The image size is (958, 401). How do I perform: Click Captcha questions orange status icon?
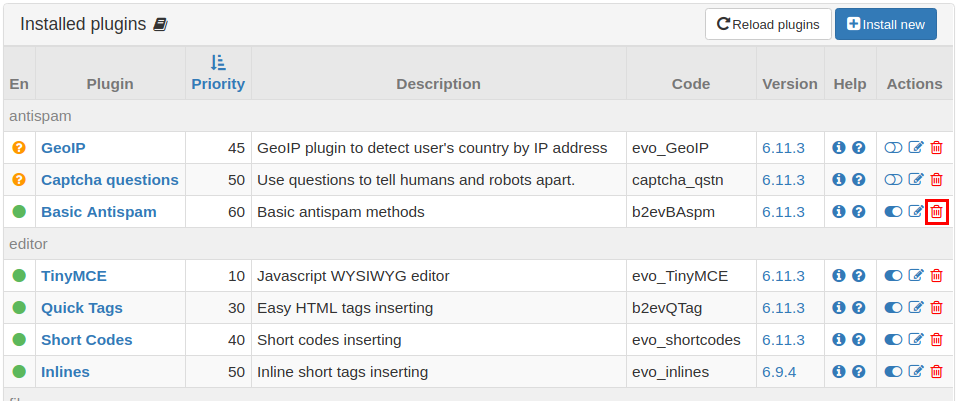pos(19,180)
